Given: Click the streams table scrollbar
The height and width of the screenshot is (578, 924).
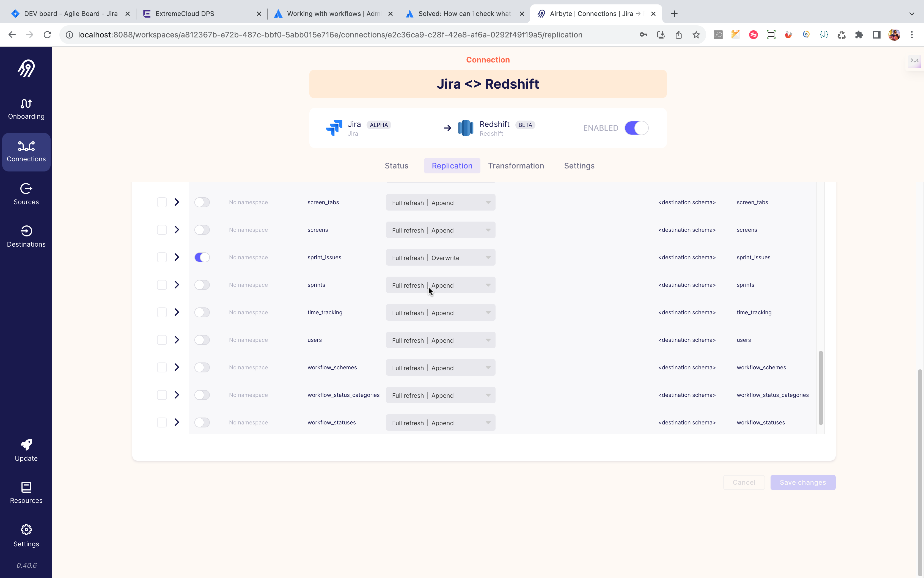Looking at the screenshot, I should [x=821, y=388].
